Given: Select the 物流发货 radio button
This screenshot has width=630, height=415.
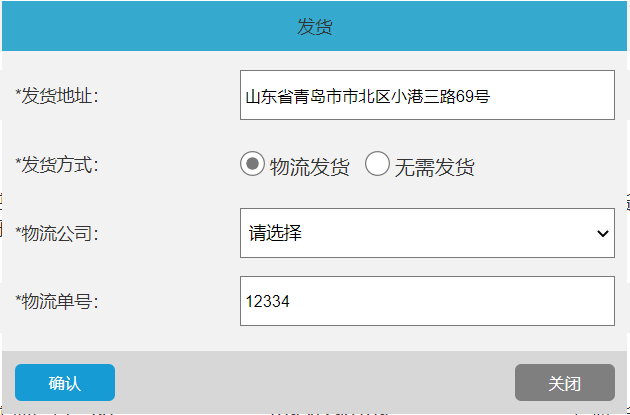Looking at the screenshot, I should tap(253, 165).
